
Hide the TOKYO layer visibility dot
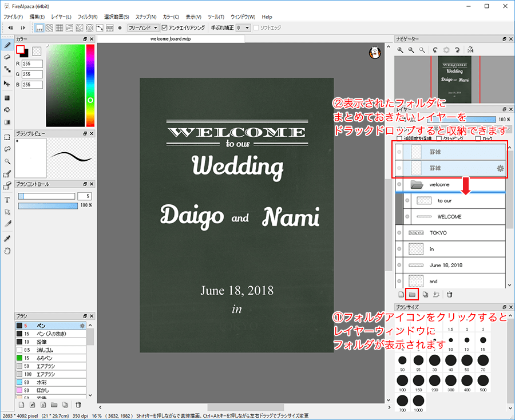point(399,233)
